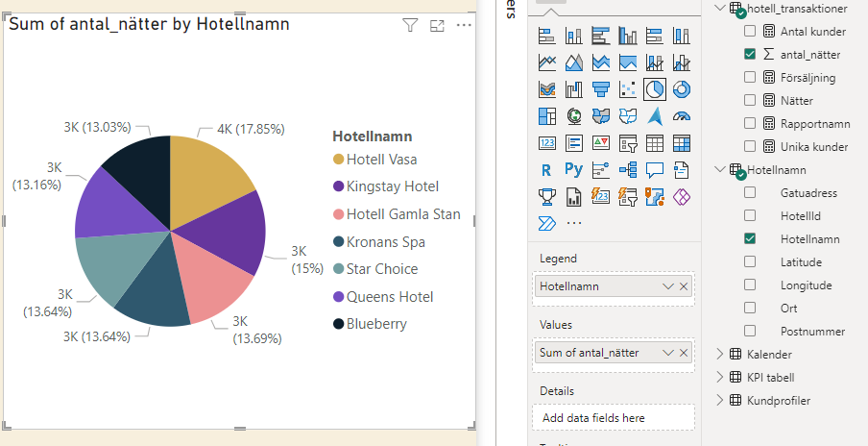
Task: Uncheck the antal_nätter field
Action: point(750,55)
